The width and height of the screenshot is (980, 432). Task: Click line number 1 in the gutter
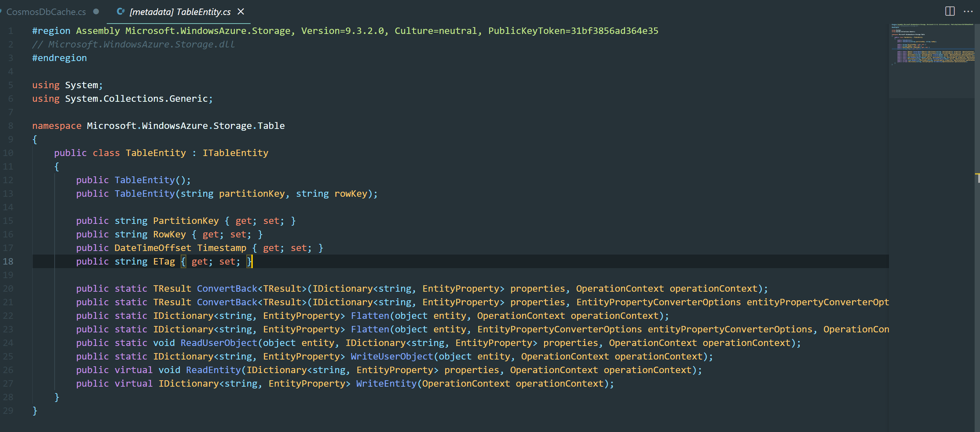[10, 31]
